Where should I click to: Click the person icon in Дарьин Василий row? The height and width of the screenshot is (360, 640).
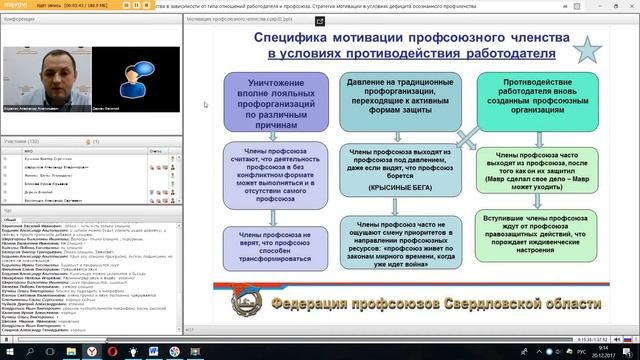(x=173, y=192)
